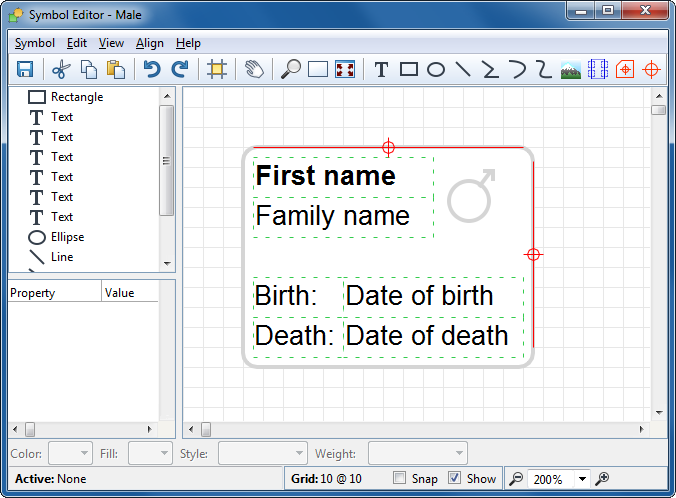
Task: Open the Color swatch picker
Action: [70, 453]
